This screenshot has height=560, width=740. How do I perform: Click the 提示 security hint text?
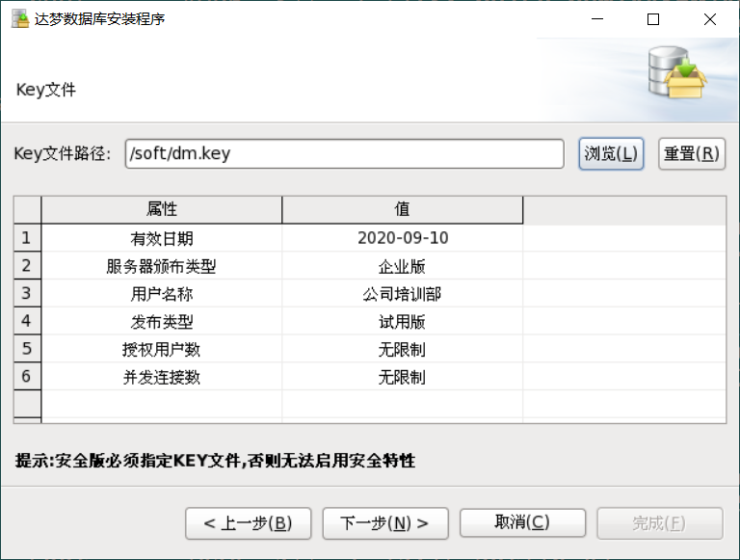[x=215, y=461]
